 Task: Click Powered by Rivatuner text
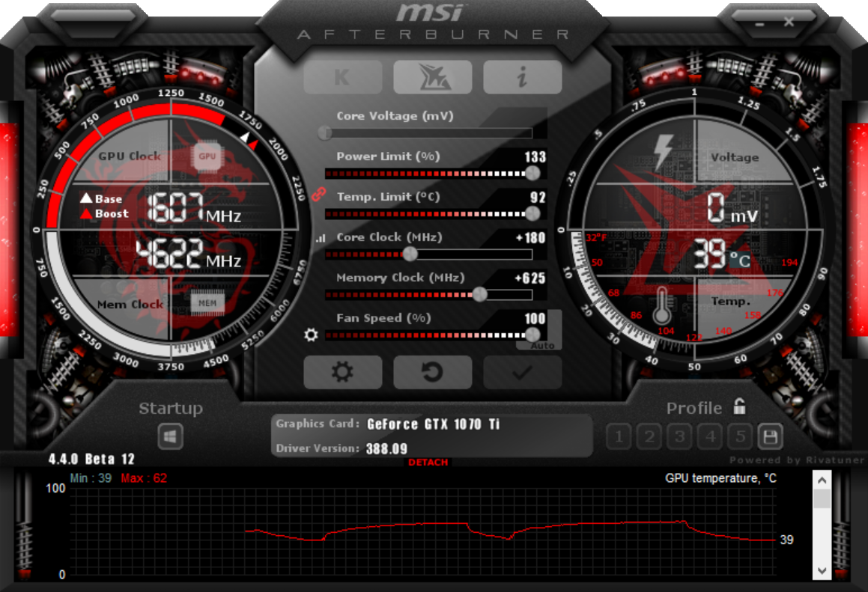[797, 460]
